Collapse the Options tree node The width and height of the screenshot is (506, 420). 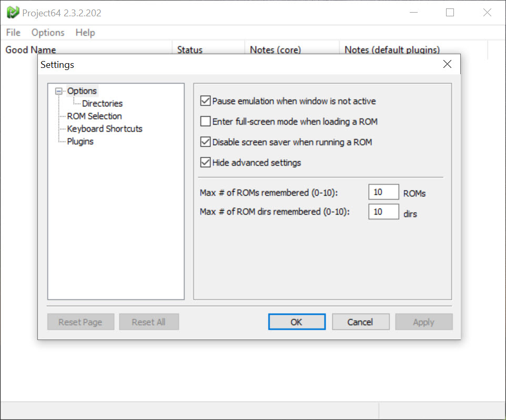pyautogui.click(x=58, y=92)
